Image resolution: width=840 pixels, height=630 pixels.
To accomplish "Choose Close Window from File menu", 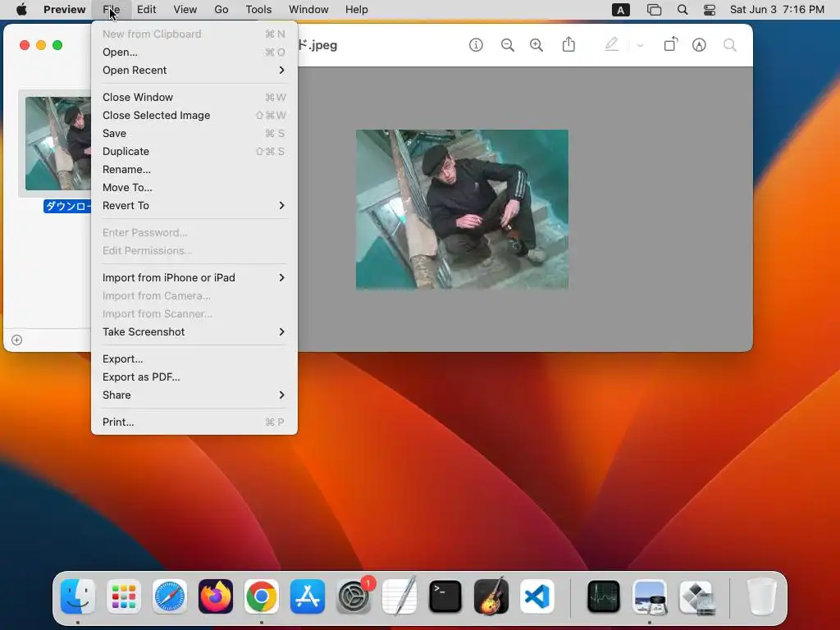I will click(x=194, y=97).
